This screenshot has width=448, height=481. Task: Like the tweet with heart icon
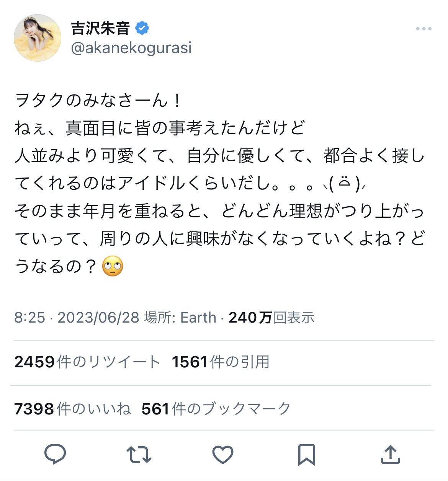(x=223, y=455)
